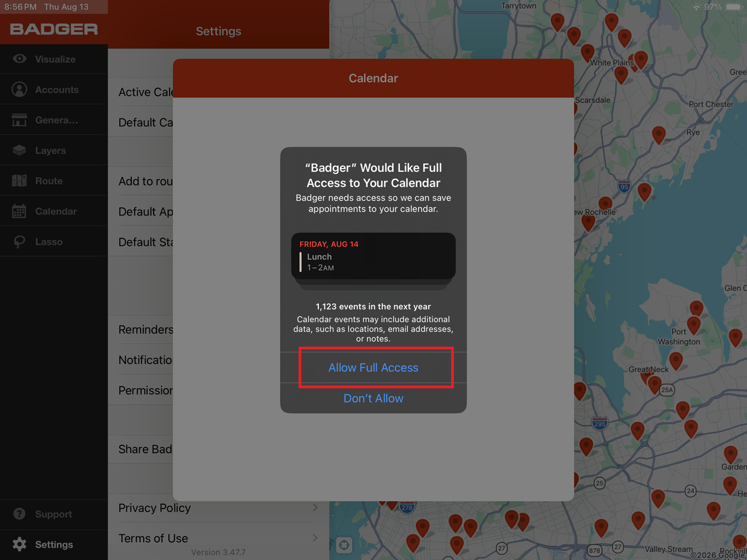Tap the Interstate 278 shield on map
Viewport: 747px width, 560px height.
[x=407, y=507]
